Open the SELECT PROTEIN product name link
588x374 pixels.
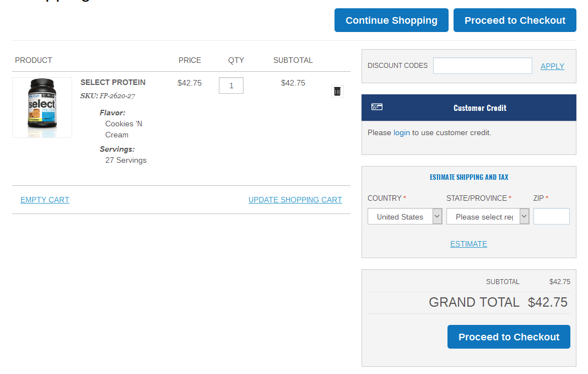pos(113,82)
